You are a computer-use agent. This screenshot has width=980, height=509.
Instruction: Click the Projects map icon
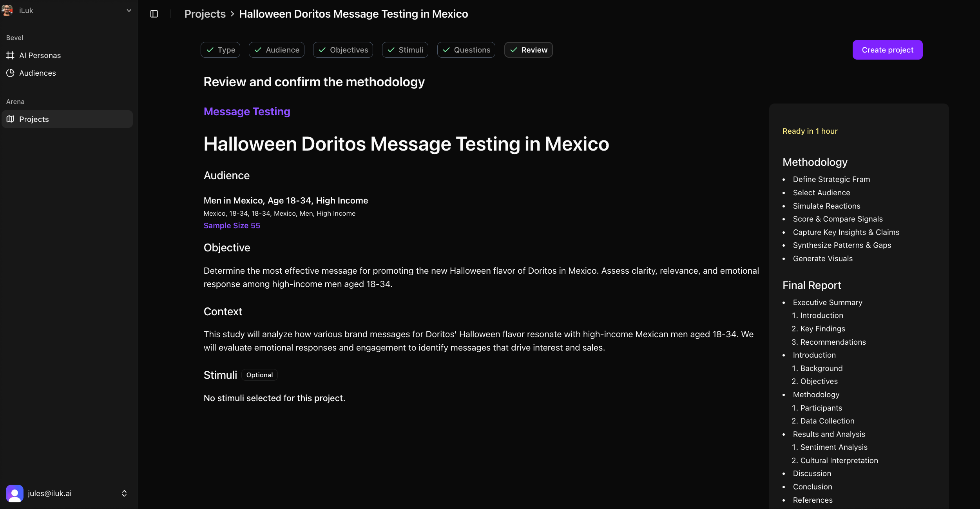11,119
